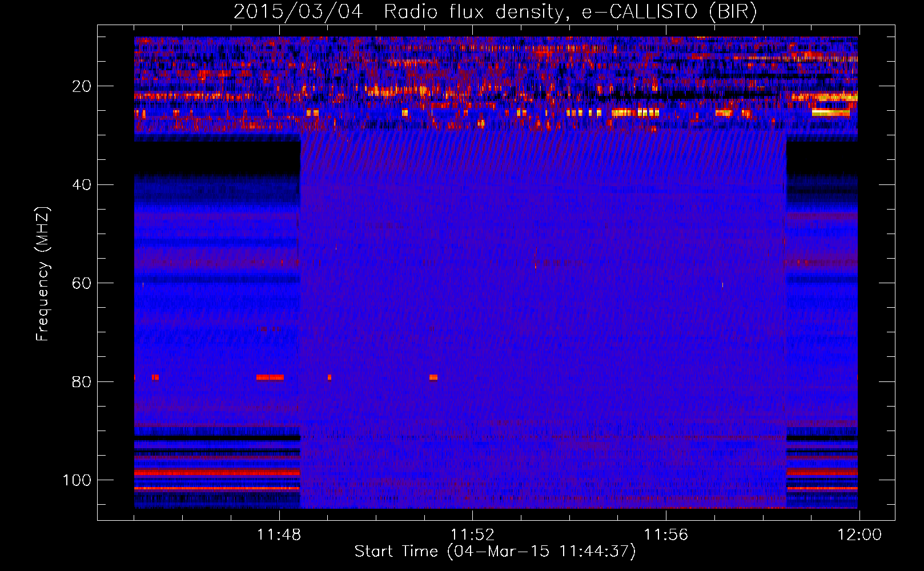Image resolution: width=924 pixels, height=571 pixels.
Task: Click the '20' frequency tick label
Action: [x=82, y=86]
